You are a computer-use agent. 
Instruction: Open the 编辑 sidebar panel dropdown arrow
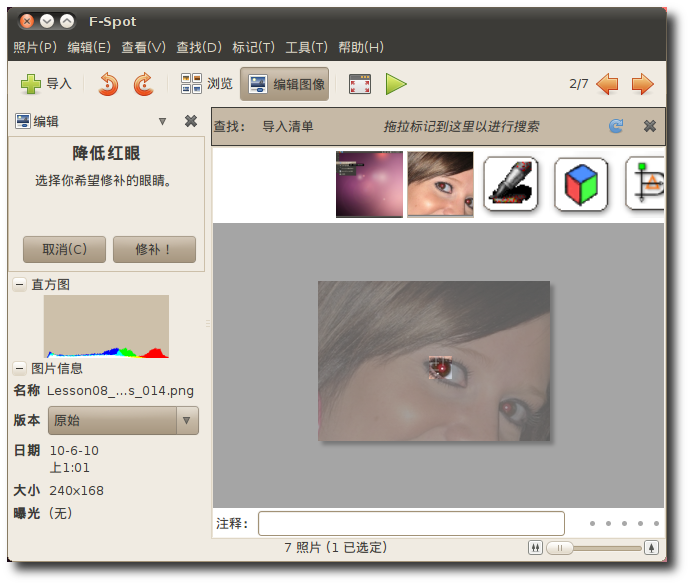(162, 121)
